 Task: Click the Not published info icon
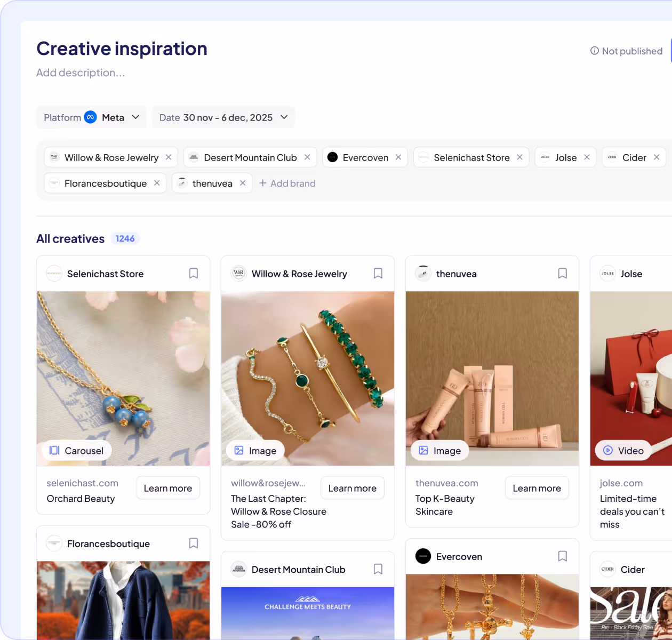[x=594, y=51]
